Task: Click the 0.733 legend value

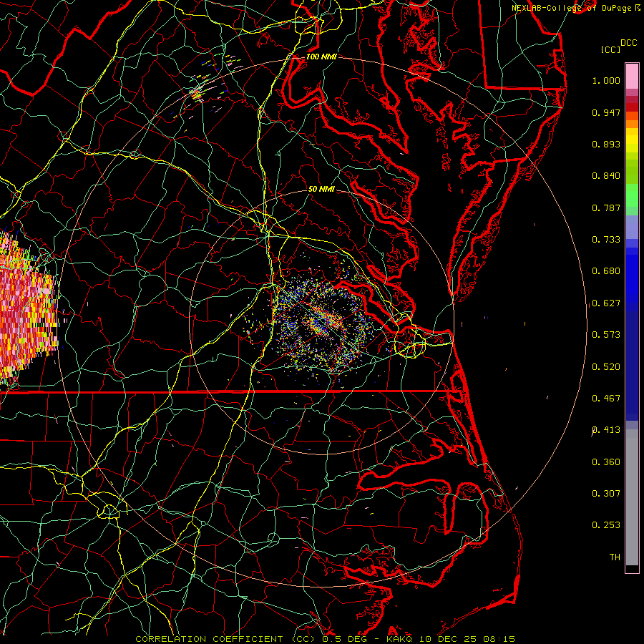Action: coord(606,240)
